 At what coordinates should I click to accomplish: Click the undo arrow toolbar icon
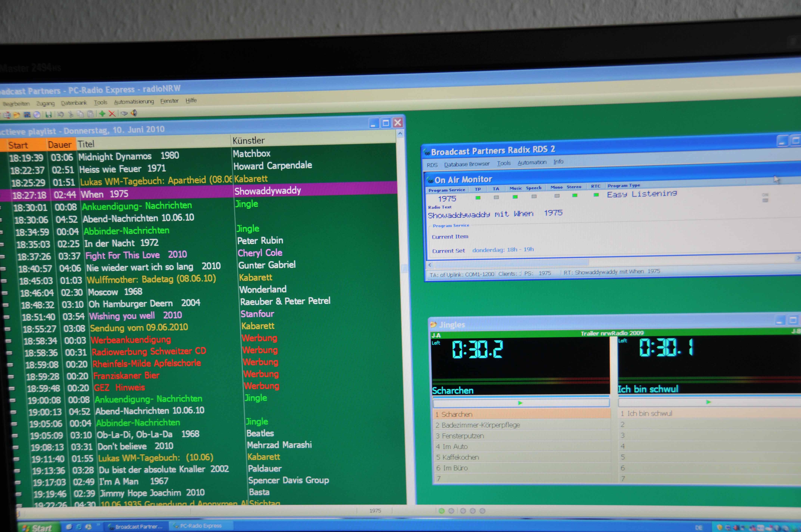[60, 114]
